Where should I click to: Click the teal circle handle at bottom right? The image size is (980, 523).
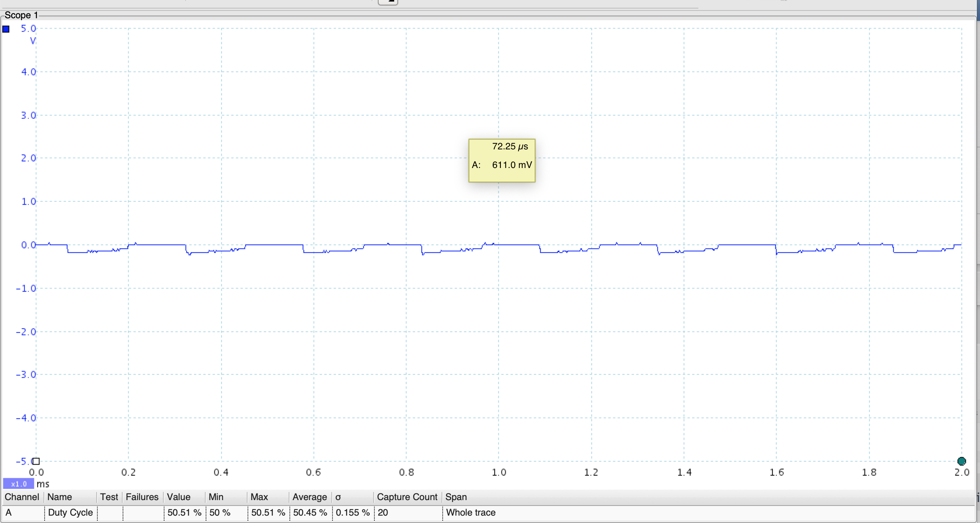pos(961,461)
